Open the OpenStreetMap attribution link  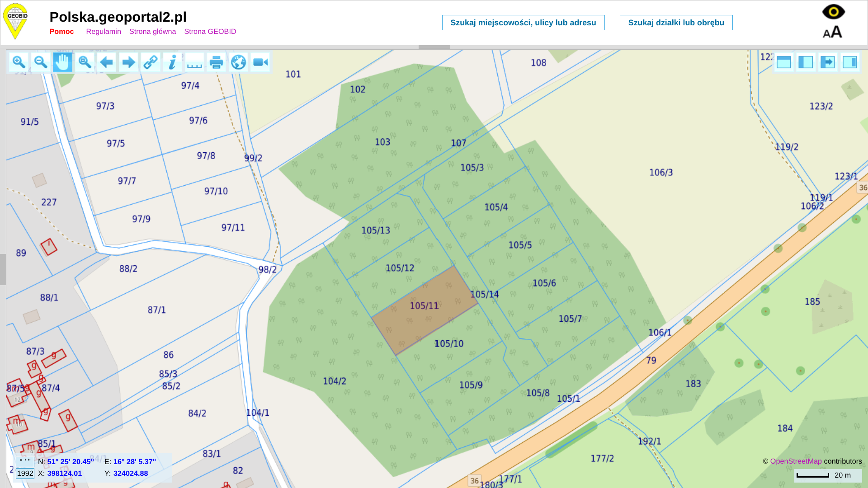[x=796, y=461]
